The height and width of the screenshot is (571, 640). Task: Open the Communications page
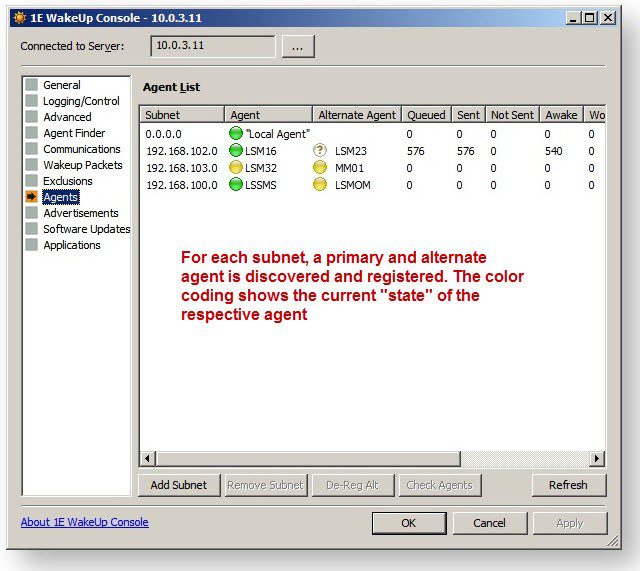[82, 149]
